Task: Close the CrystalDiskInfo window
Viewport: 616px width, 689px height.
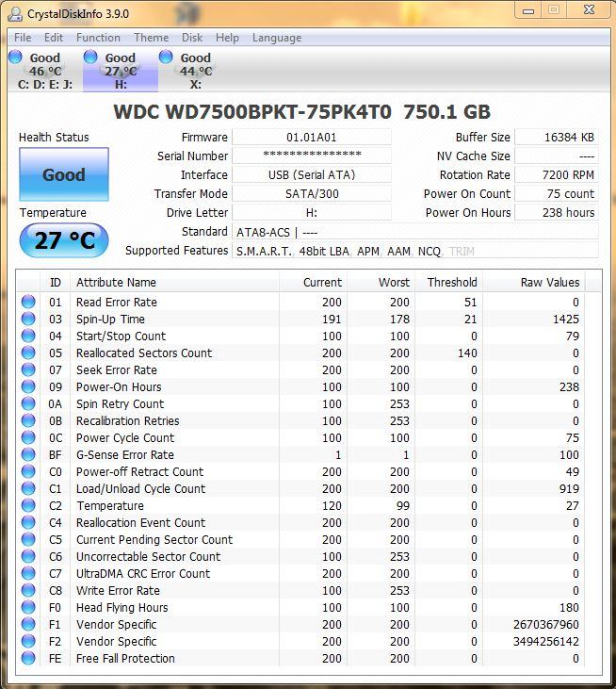Action: (589, 9)
